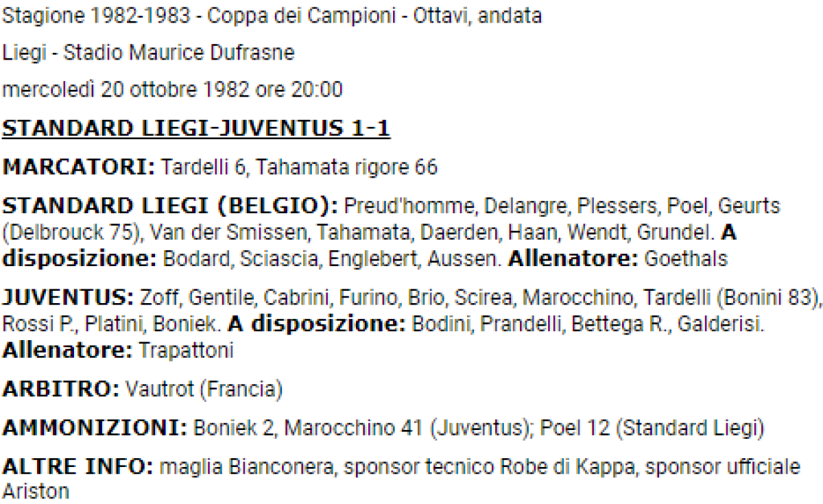
Task: Click the AMMONIZIONI label
Action: [x=95, y=428]
